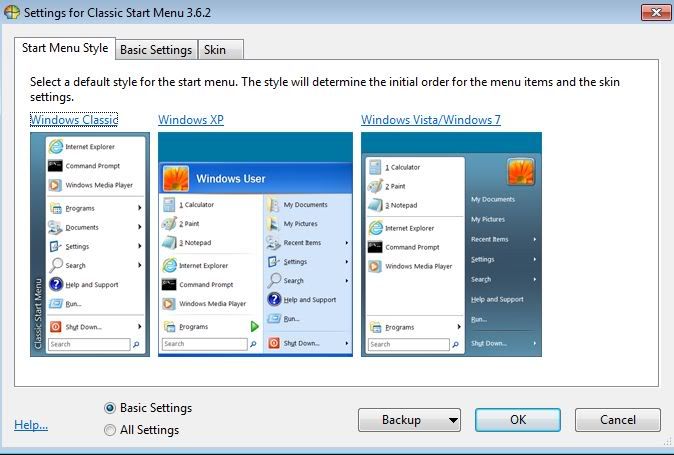Click Recent Items icon in XP preview
The image size is (674, 455).
pyautogui.click(x=273, y=243)
